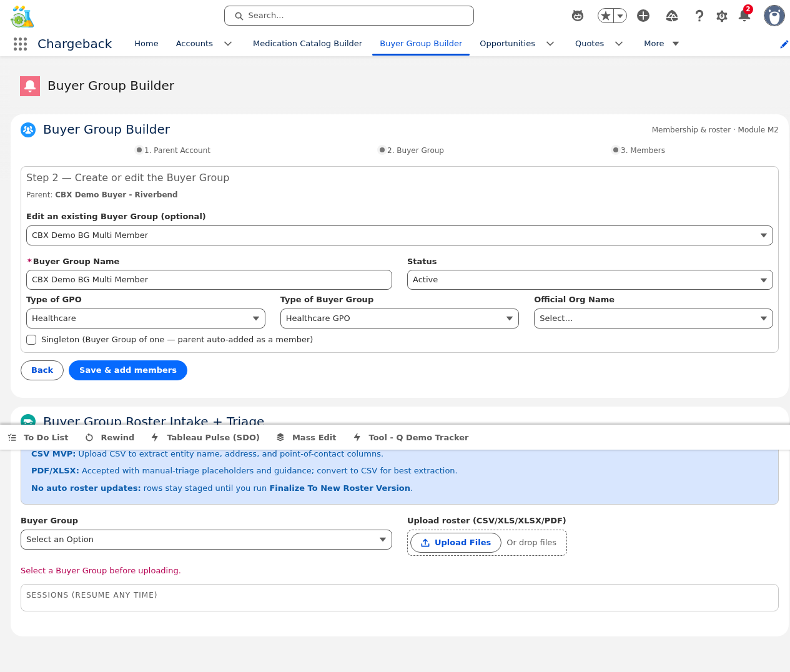Open the Setup gear icon
Screen dimensions: 790x672
pyautogui.click(x=722, y=16)
